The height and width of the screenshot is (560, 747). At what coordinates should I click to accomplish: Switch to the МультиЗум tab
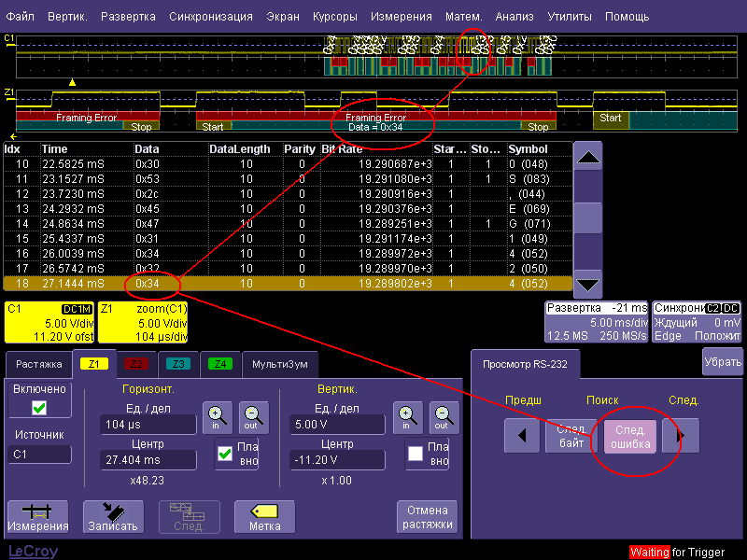[280, 364]
